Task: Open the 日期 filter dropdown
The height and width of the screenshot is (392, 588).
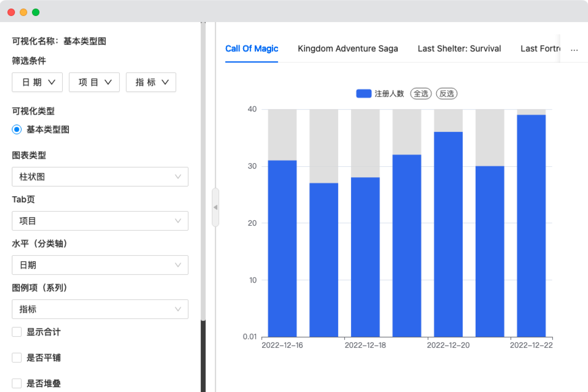Action: pos(37,82)
